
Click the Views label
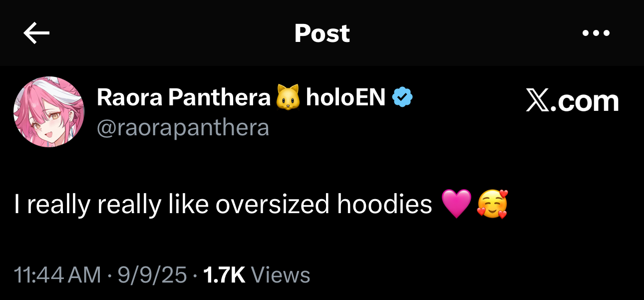(x=281, y=275)
